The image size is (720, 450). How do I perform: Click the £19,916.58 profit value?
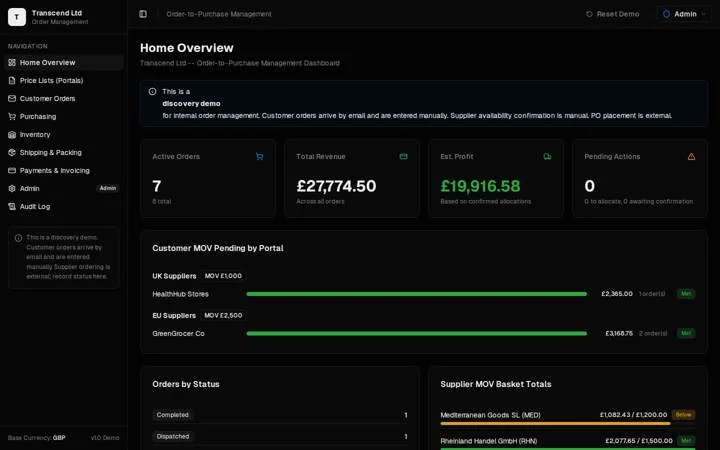(x=480, y=186)
